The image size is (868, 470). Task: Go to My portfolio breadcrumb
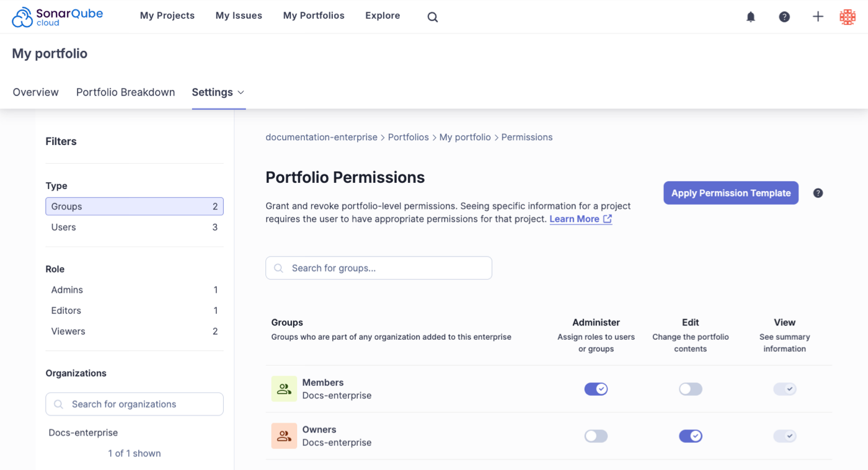pyautogui.click(x=465, y=137)
